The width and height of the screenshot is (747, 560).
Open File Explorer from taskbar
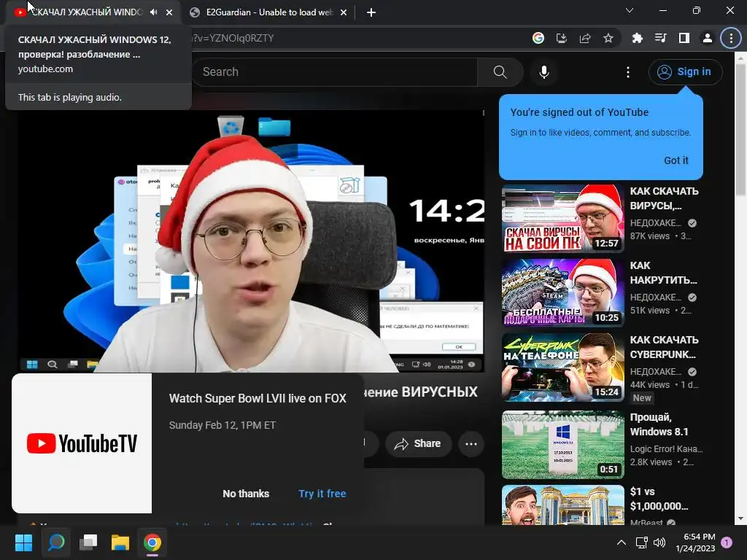[x=120, y=542]
